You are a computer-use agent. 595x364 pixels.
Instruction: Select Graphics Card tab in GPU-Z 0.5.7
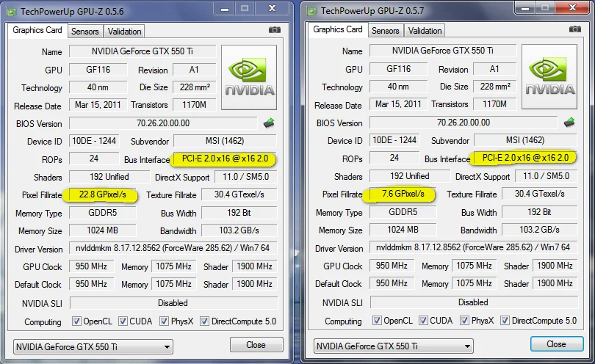(x=338, y=29)
